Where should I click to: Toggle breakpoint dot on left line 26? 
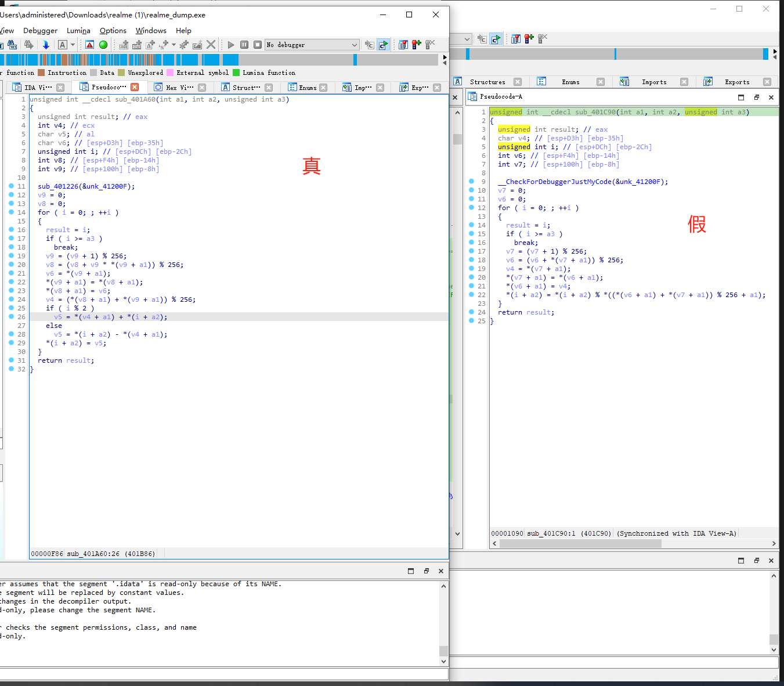[x=12, y=317]
